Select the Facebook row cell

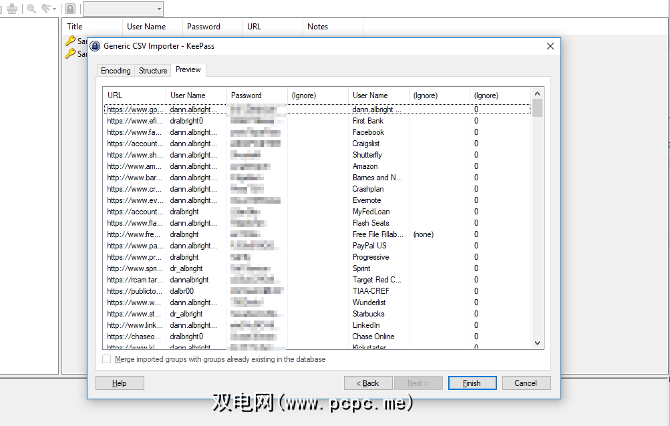pos(368,132)
